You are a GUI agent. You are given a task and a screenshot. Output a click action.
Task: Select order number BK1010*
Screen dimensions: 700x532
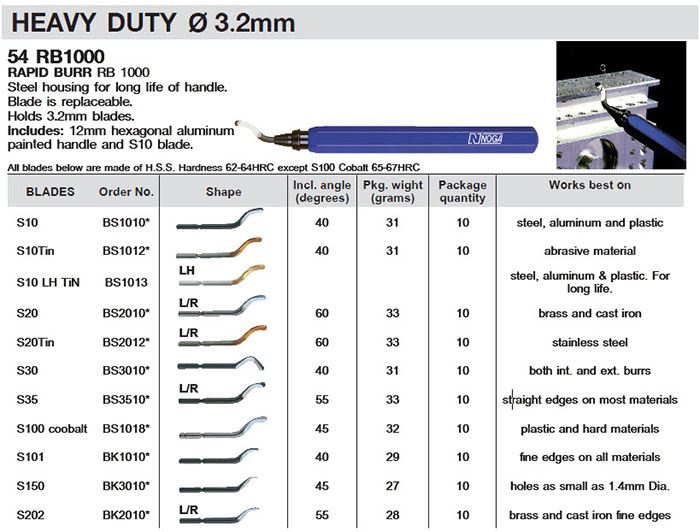[126, 457]
